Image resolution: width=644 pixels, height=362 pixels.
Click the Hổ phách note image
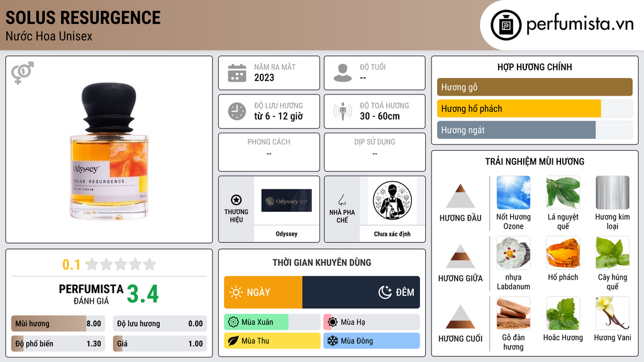point(563,253)
